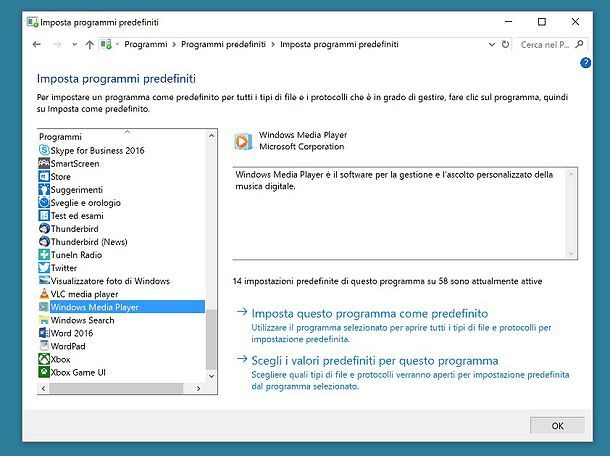Select Xbox Game UI in the list

(78, 372)
